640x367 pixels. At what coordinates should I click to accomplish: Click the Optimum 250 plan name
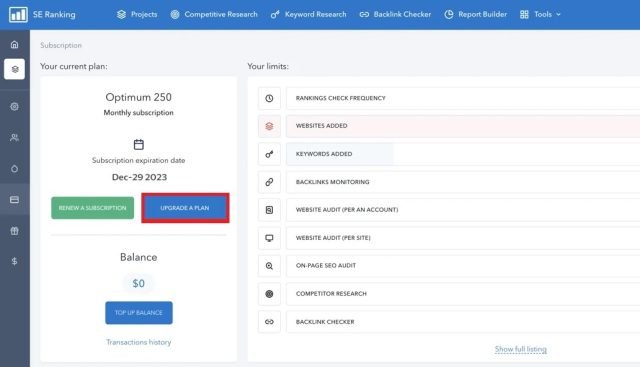138,97
